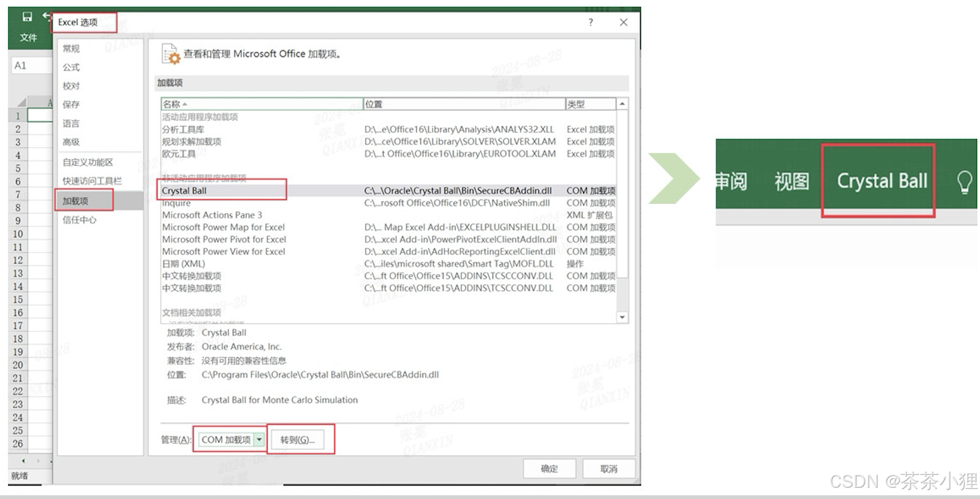
Task: Select row header 12 in worksheet
Action: point(18,261)
